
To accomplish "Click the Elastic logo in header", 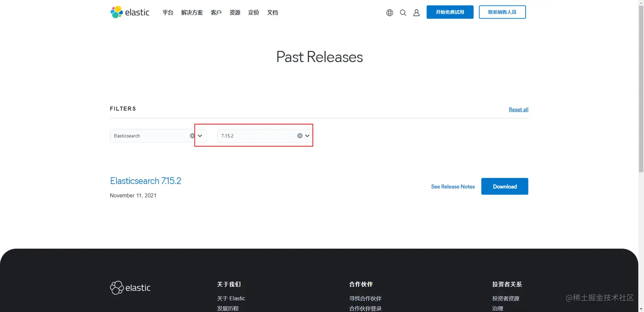I will coord(130,12).
